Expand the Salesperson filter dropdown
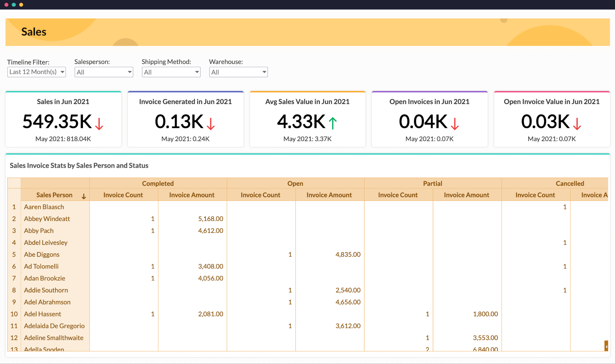Image resolution: width=615 pixels, height=364 pixels. (104, 72)
